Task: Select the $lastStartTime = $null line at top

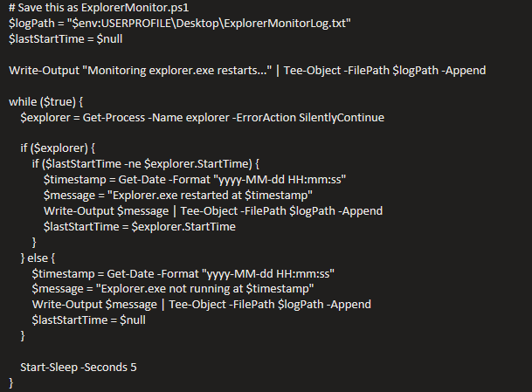Action: click(x=66, y=38)
